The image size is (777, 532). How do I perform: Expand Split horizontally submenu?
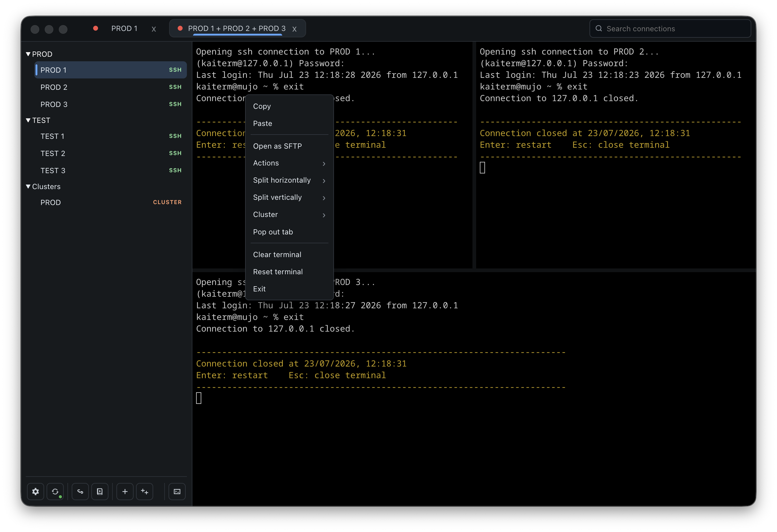[290, 180]
